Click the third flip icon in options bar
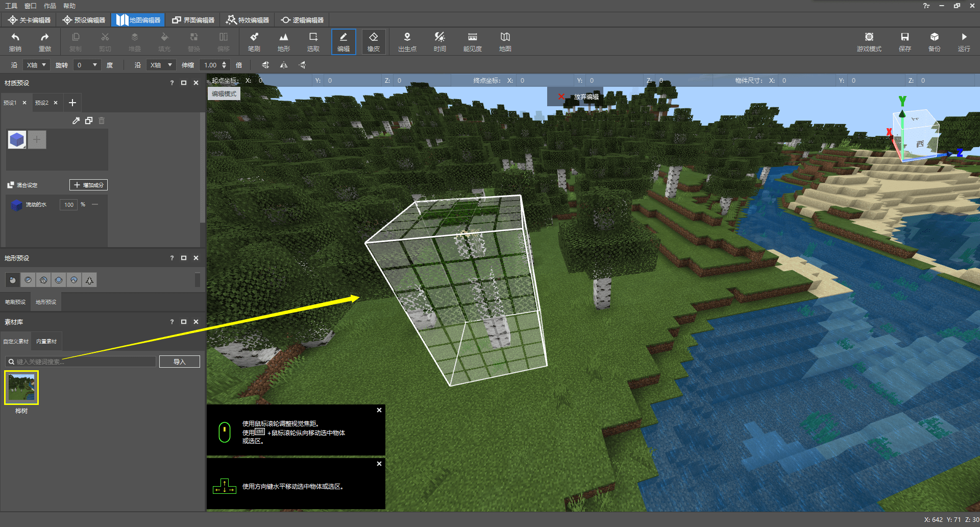The image size is (980, 527). 302,65
